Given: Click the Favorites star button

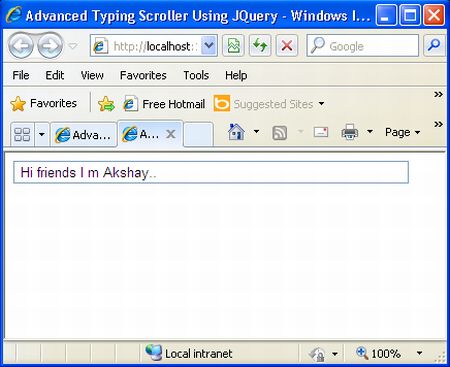Looking at the screenshot, I should [x=44, y=103].
